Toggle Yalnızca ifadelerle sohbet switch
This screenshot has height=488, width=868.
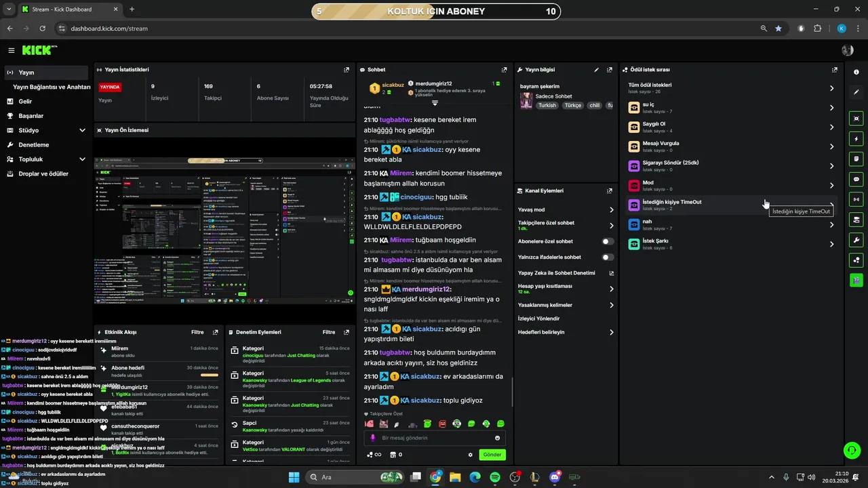[608, 257]
